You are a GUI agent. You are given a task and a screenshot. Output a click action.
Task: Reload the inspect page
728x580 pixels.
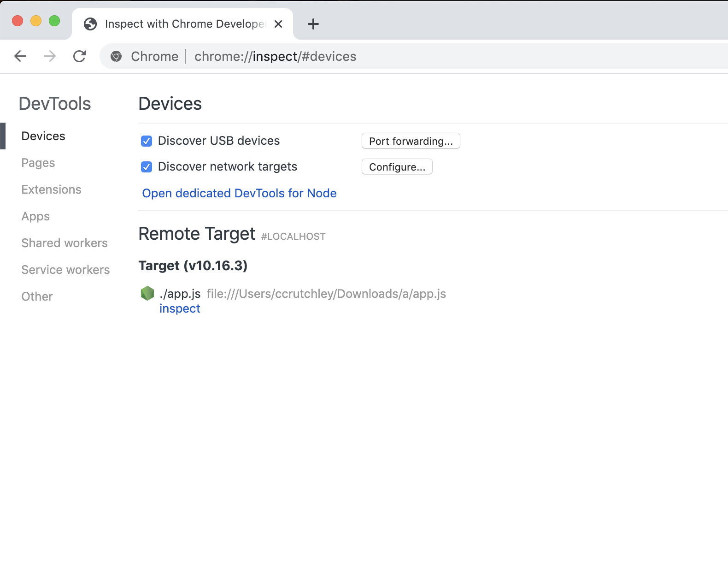80,56
